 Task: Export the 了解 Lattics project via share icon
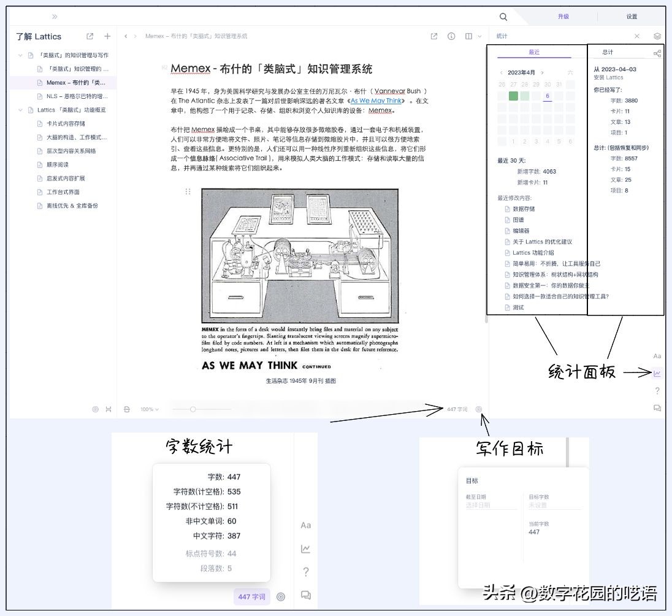pyautogui.click(x=90, y=36)
